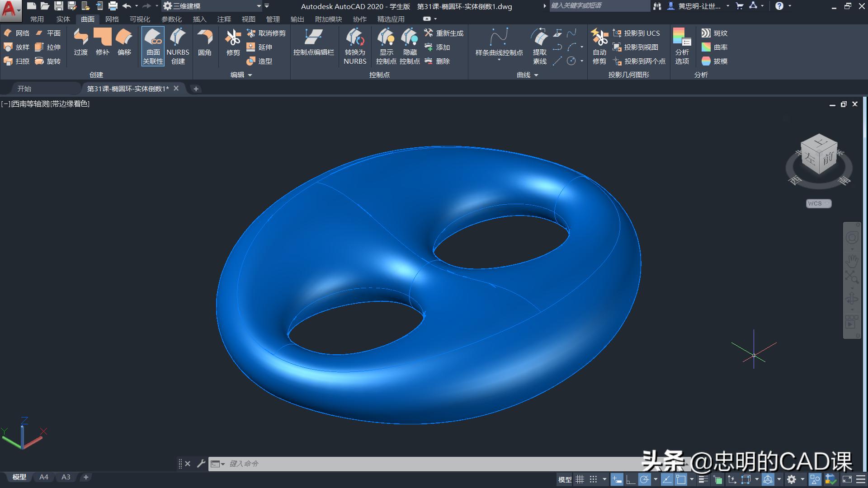Click the 投影到 UCS button

coord(637,33)
